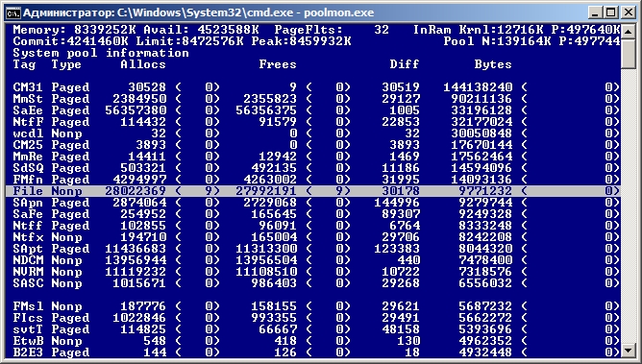Click the SASC tag entry
This screenshot has height=364, width=642.
[x=28, y=283]
